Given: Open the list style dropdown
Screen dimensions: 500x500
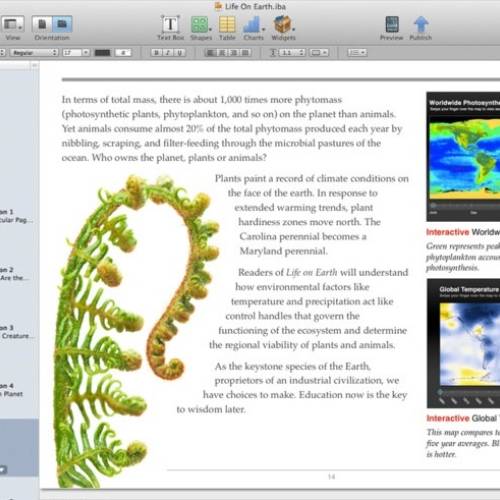Looking at the screenshot, I should click(x=357, y=53).
